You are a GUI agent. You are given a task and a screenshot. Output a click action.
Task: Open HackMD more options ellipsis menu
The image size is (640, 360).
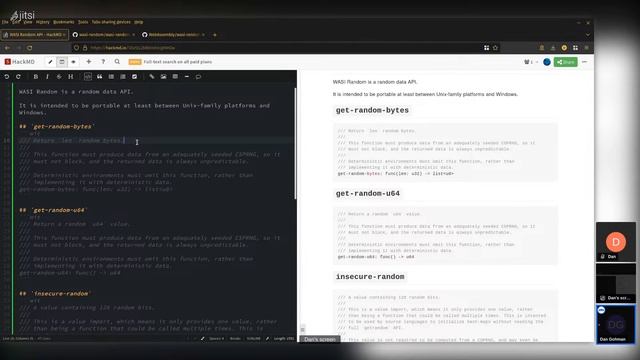584,62
